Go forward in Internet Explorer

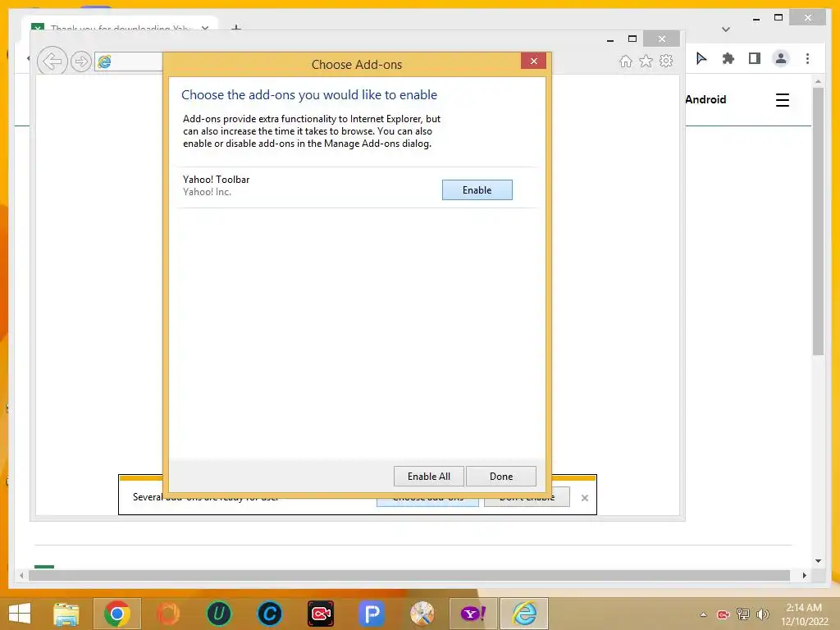point(81,62)
